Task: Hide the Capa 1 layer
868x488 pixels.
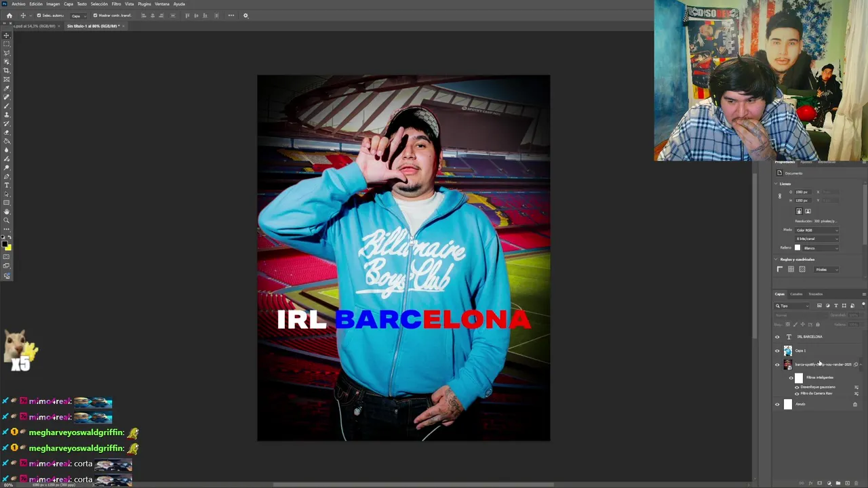Action: 777,350
